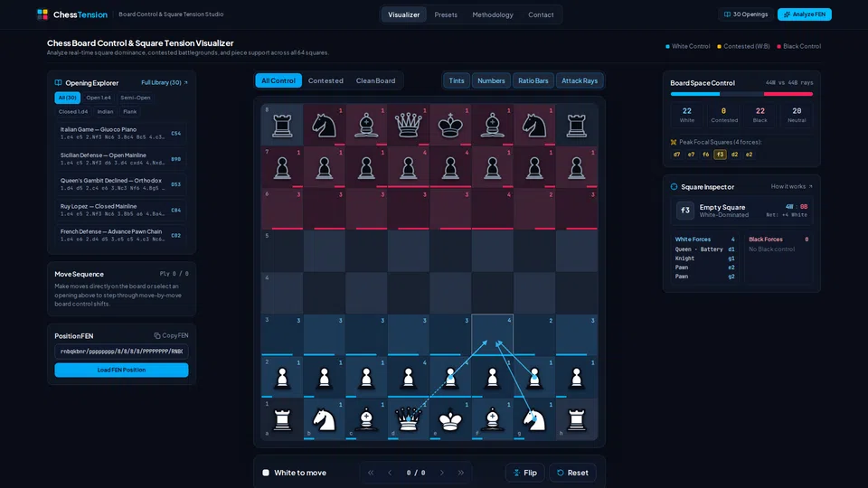The image size is (868, 488).
Task: Select the black pawn on e7
Action: 450,168
